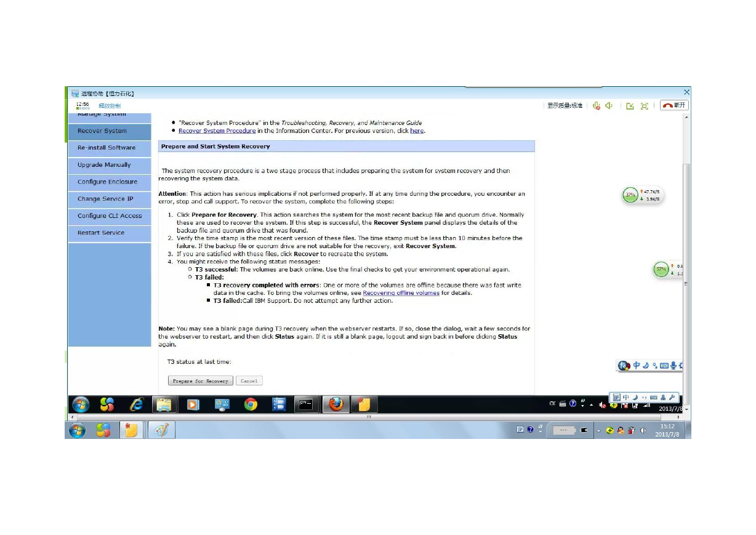Screen dimensions: 756x535
Task: Open the Paint palette icon on local taskbar
Action: 162,430
